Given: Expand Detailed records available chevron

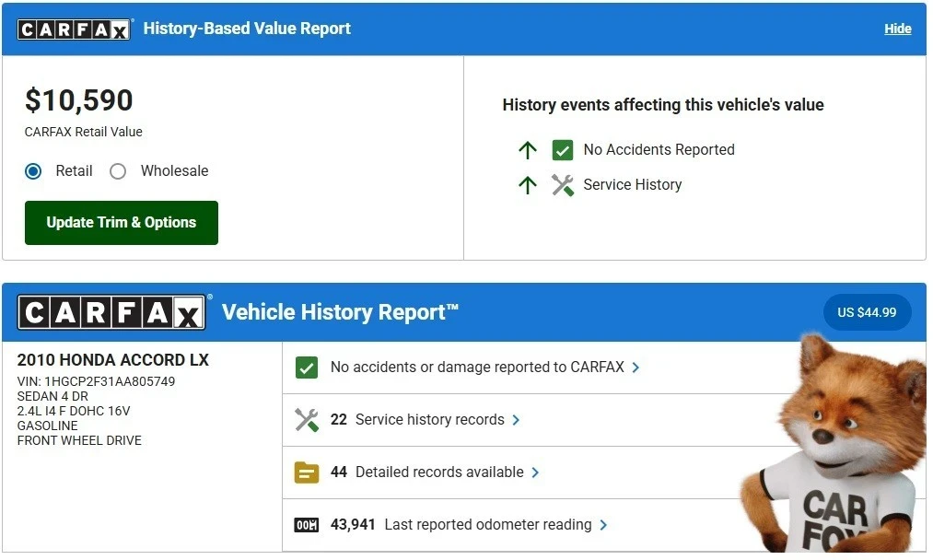Looking at the screenshot, I should tap(535, 473).
